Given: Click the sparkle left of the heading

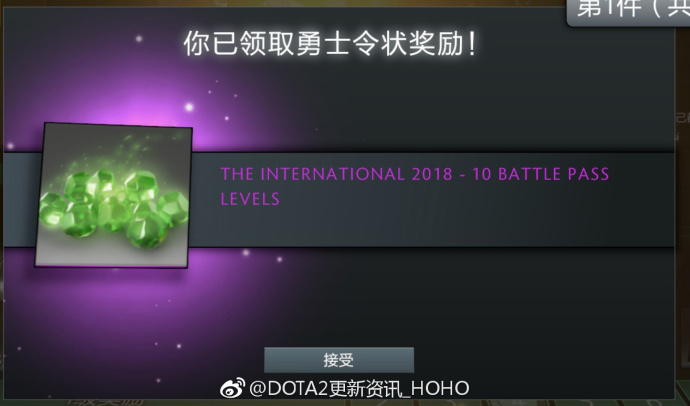Looking at the screenshot, I should pos(139,39).
